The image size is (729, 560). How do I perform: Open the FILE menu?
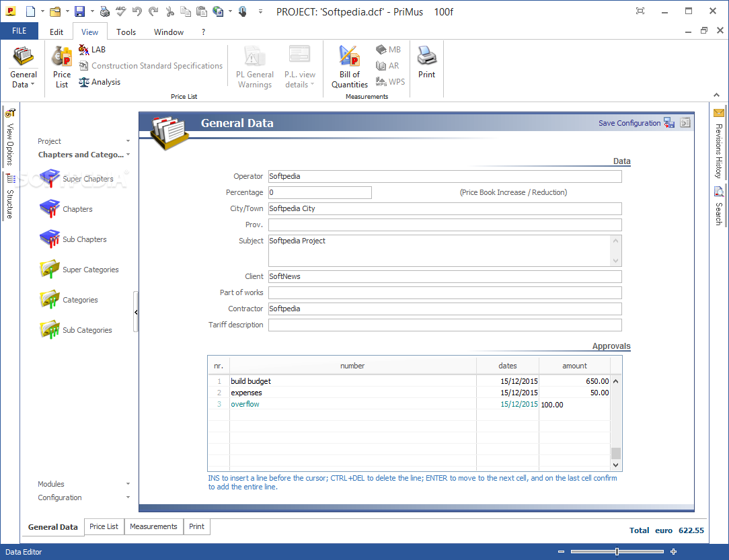[x=19, y=31]
